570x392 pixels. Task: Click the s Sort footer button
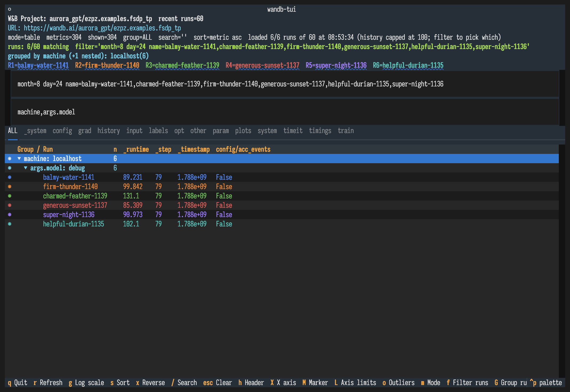pyautogui.click(x=120, y=383)
